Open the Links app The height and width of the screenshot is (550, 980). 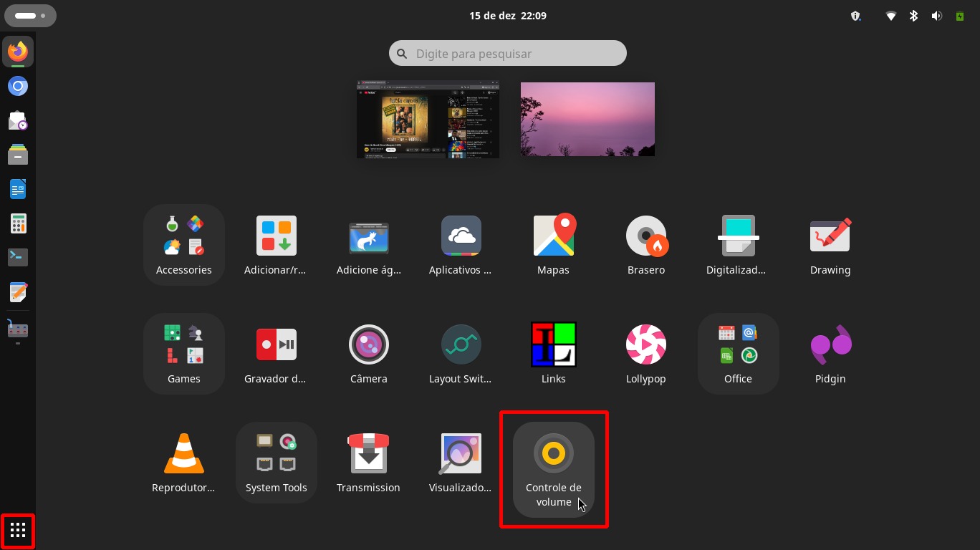click(x=553, y=346)
